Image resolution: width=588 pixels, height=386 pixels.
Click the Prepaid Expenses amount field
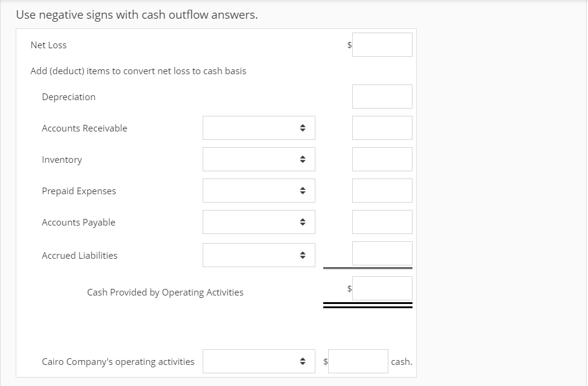382,191
